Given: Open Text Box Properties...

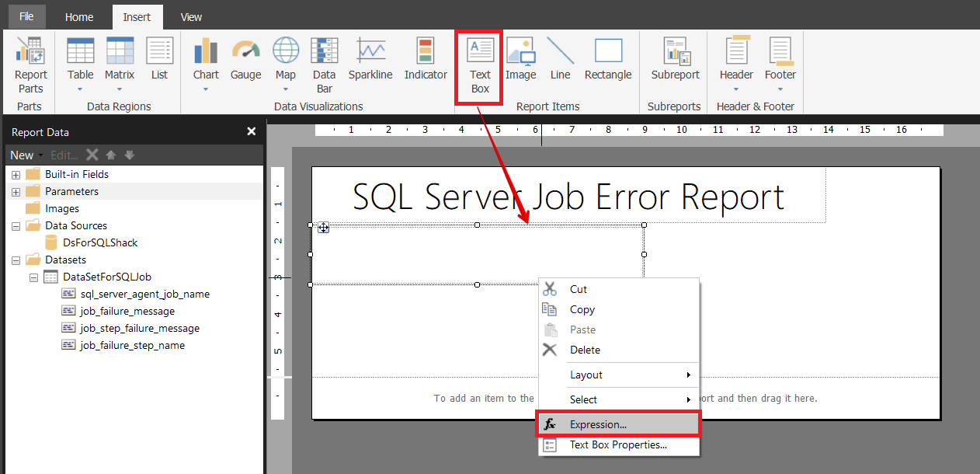Looking at the screenshot, I should 619,444.
